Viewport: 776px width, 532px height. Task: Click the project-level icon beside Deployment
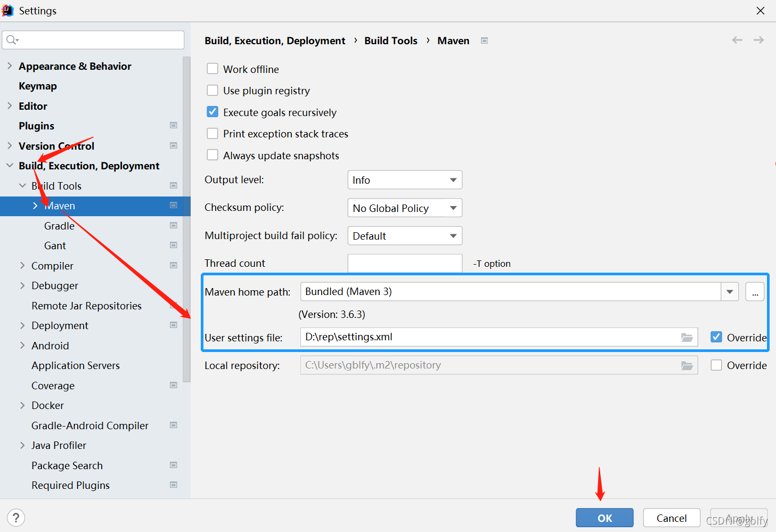click(x=173, y=325)
